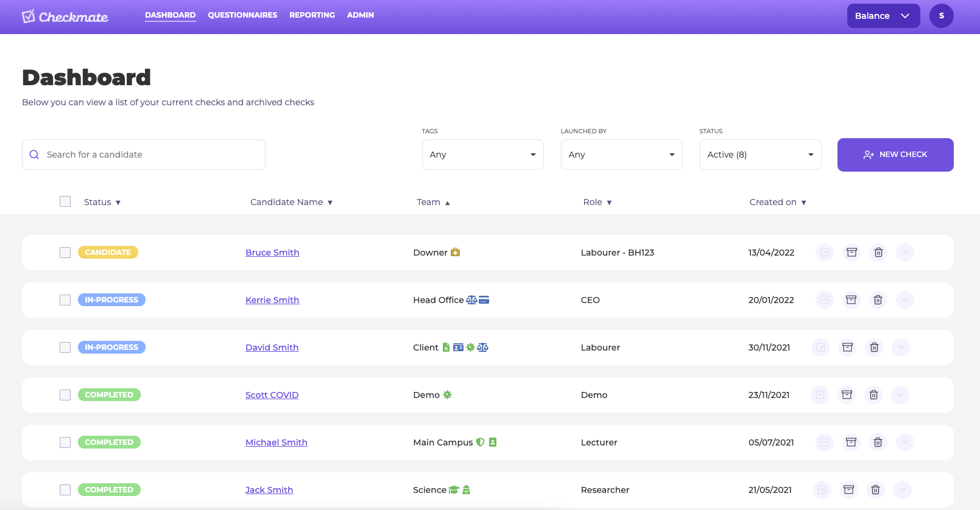Open the Reporting tab
This screenshot has width=980, height=510.
(312, 15)
